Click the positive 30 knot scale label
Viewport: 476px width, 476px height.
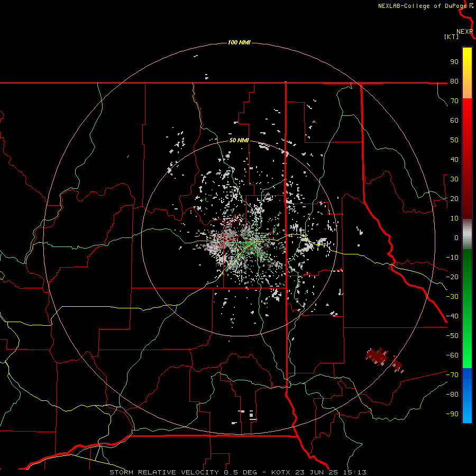(454, 179)
